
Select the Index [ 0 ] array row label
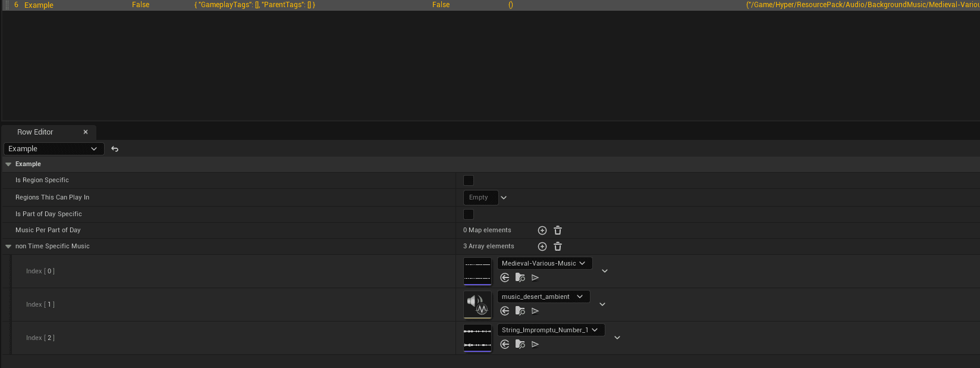coord(40,272)
